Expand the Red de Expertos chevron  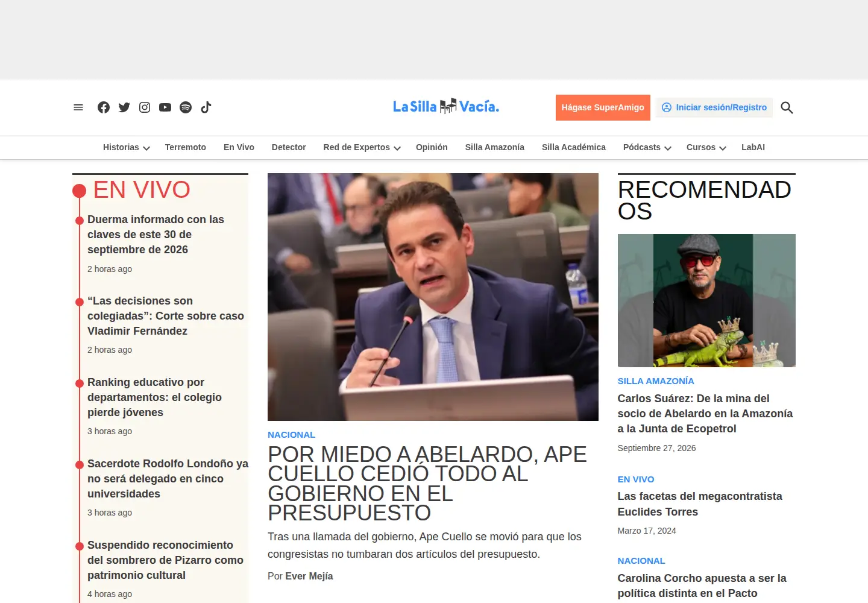click(397, 148)
